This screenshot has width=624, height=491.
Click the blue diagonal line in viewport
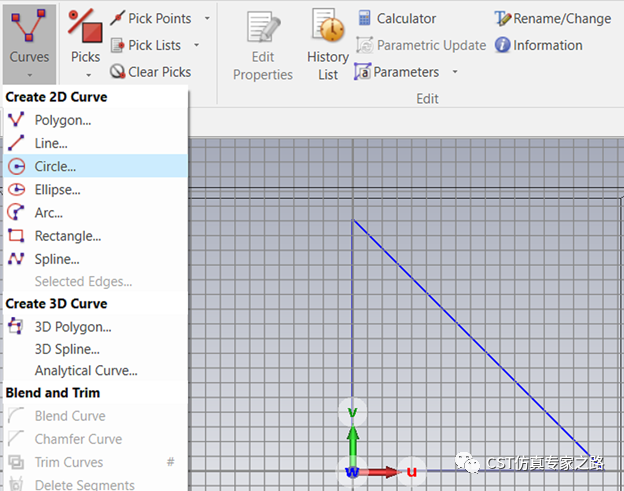coord(472,338)
